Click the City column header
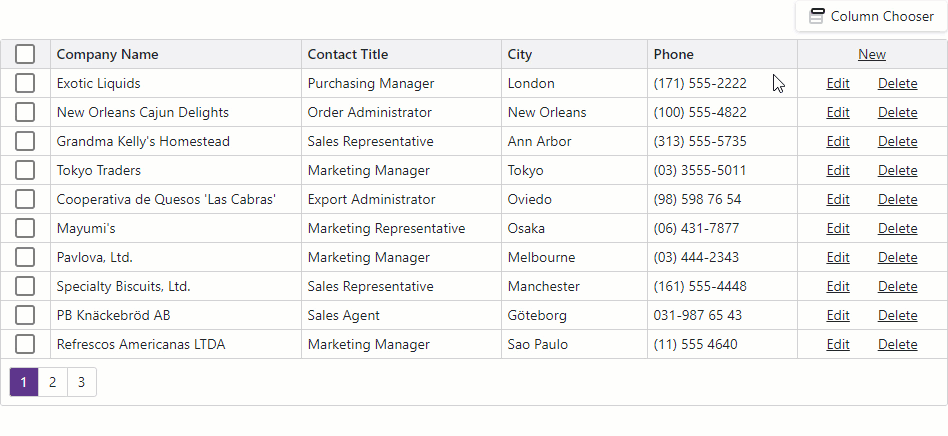This screenshot has height=436, width=948. 520,54
